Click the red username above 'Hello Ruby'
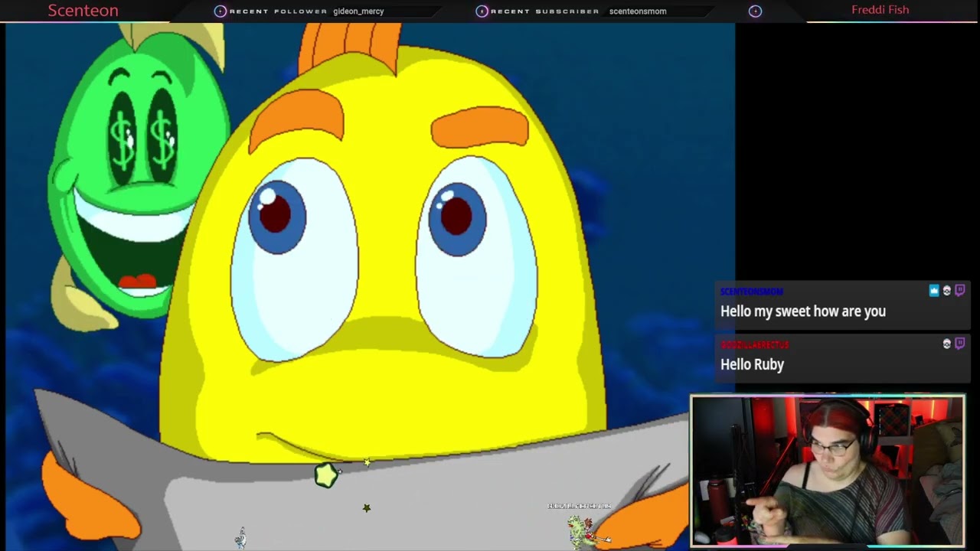Screen dimensions: 980x551 coord(754,345)
